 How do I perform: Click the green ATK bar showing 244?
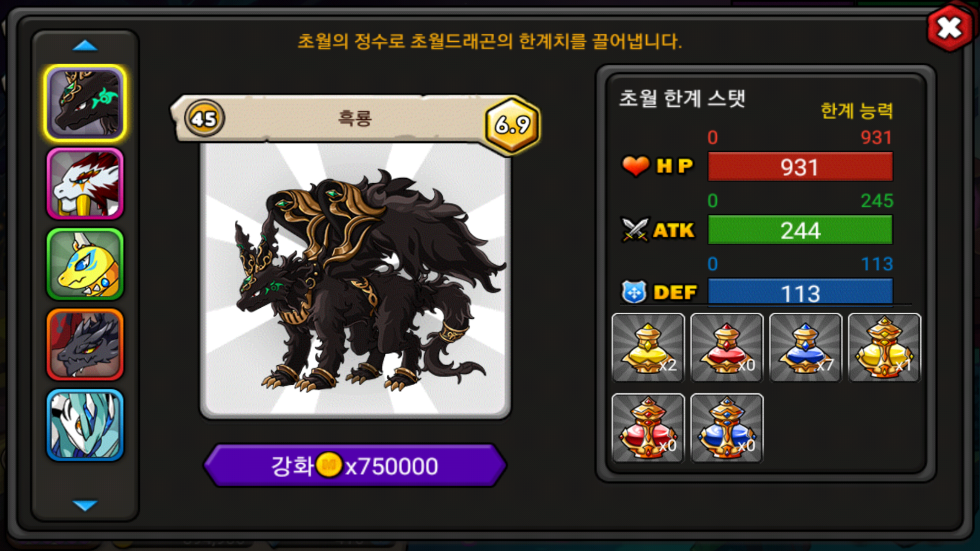pos(800,230)
